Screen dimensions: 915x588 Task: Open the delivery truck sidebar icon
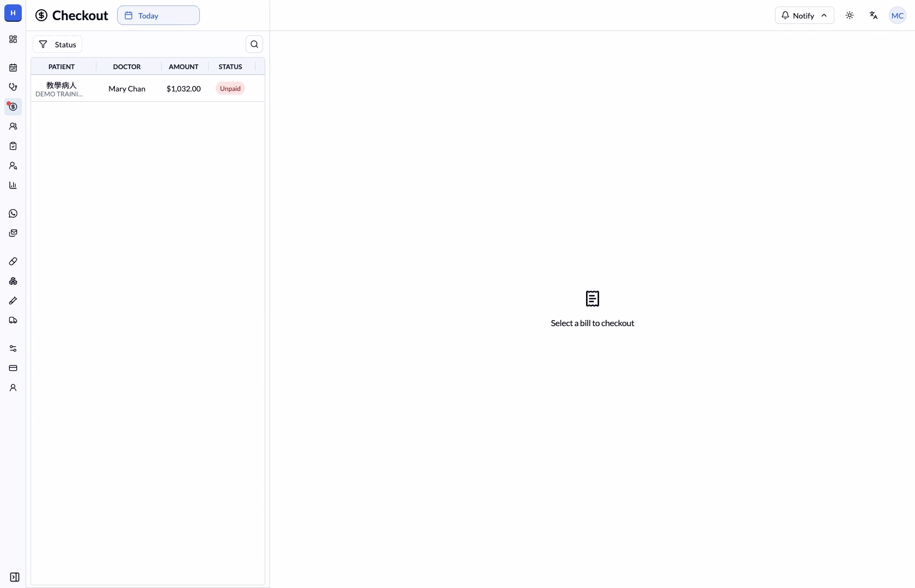(13, 320)
